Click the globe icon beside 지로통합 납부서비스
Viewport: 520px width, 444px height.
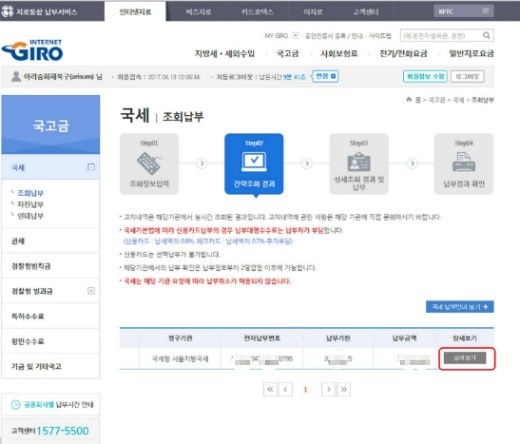click(7, 11)
